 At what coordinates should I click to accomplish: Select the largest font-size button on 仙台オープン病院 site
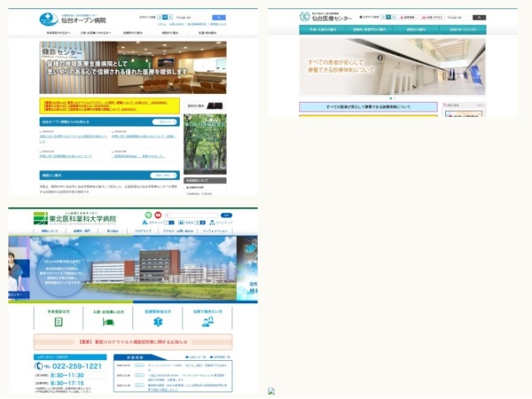pyautogui.click(x=170, y=18)
